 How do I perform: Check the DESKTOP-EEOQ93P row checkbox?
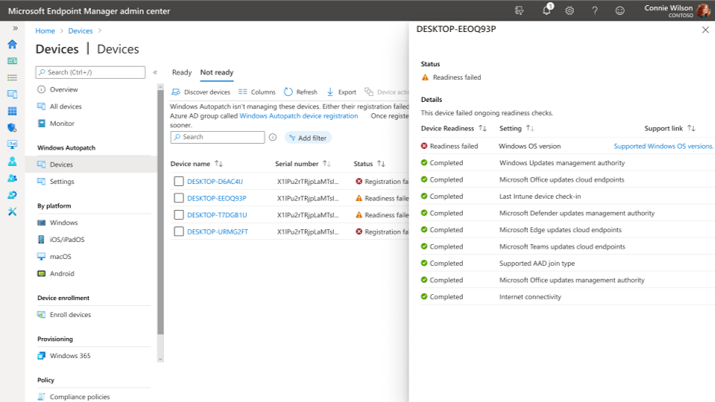[x=179, y=198]
